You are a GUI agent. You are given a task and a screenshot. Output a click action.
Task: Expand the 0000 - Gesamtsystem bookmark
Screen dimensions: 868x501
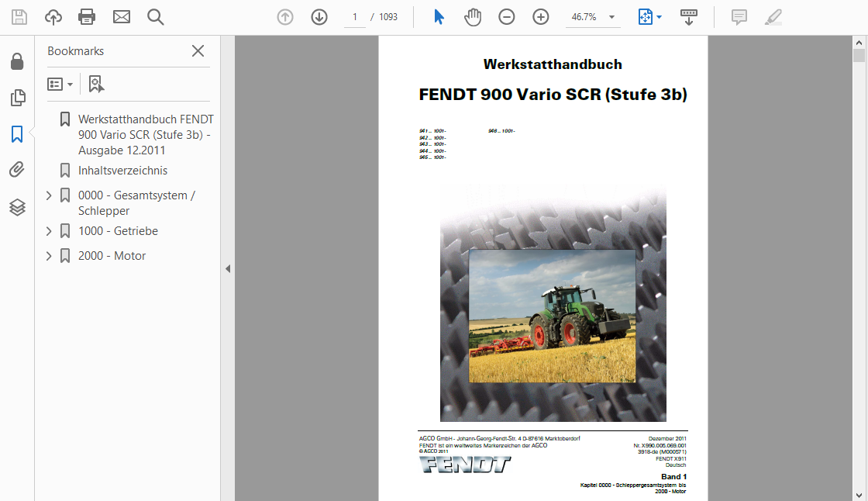click(x=49, y=195)
